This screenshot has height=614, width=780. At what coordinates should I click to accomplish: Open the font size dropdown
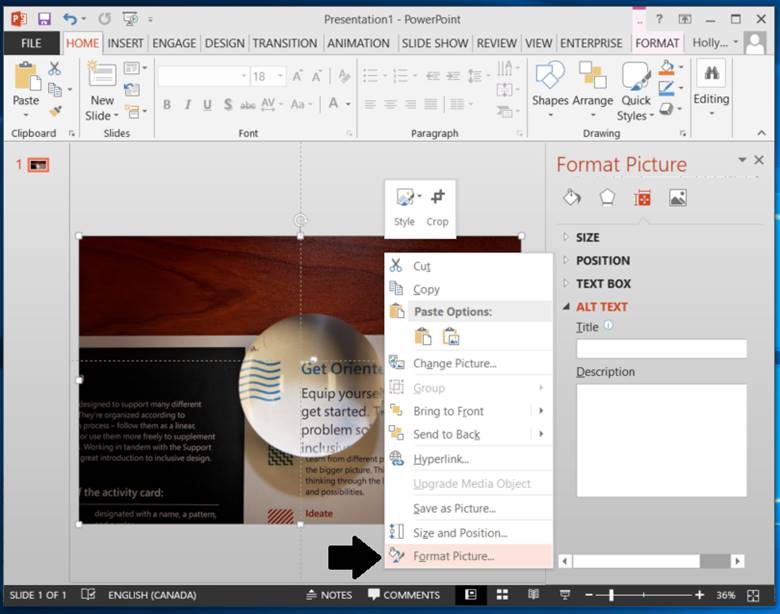(281, 76)
